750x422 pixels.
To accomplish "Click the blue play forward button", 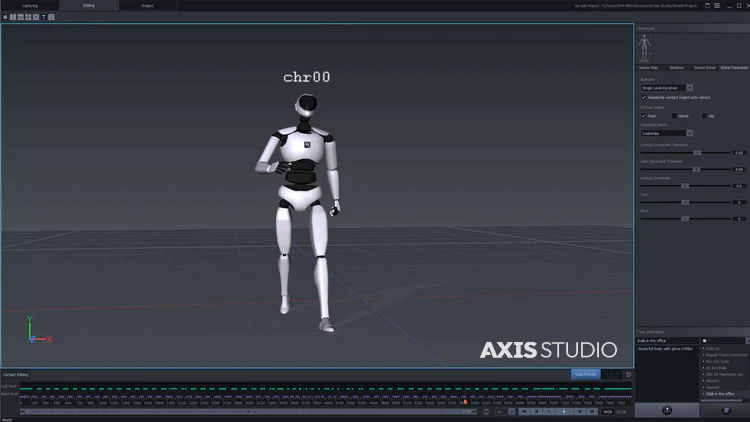I will click(x=564, y=411).
